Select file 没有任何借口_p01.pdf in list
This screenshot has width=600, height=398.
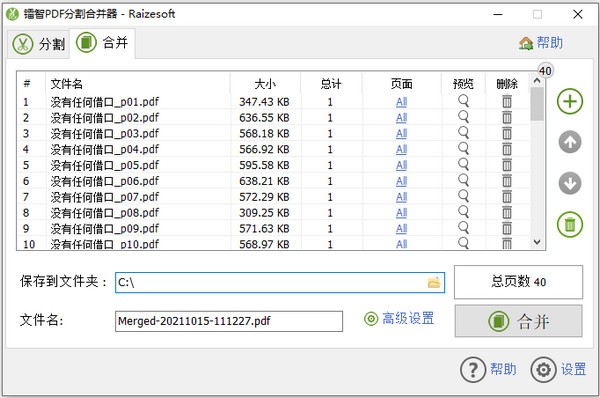coord(104,102)
